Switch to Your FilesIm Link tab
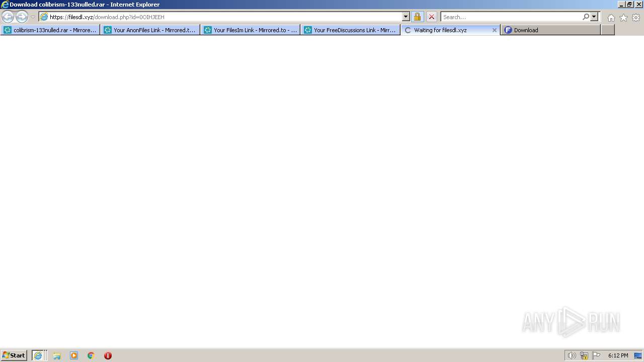The height and width of the screenshot is (362, 644). tap(250, 30)
